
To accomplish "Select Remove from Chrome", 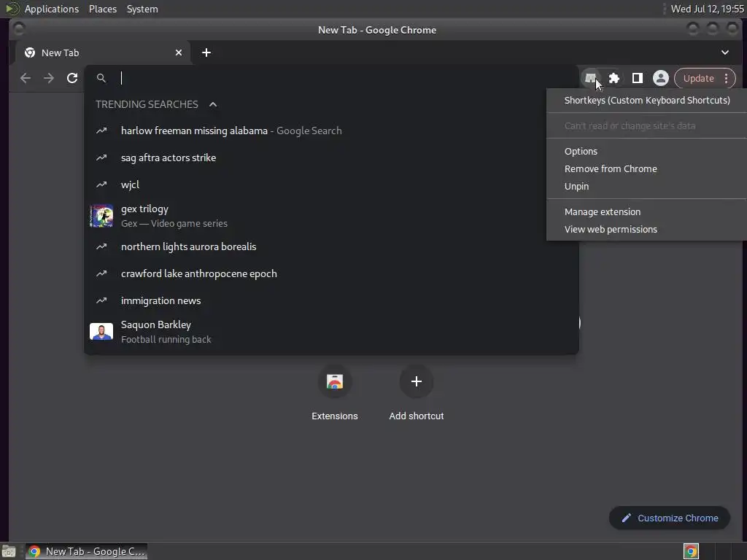I will pyautogui.click(x=647, y=169).
